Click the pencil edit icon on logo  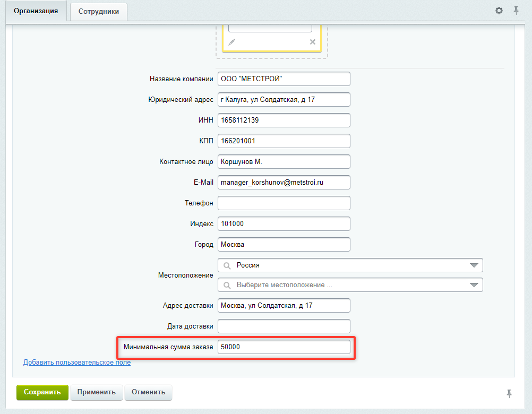pyautogui.click(x=231, y=42)
